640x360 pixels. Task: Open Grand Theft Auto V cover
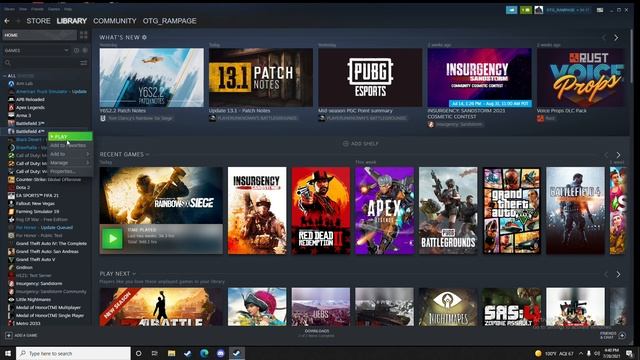point(512,211)
